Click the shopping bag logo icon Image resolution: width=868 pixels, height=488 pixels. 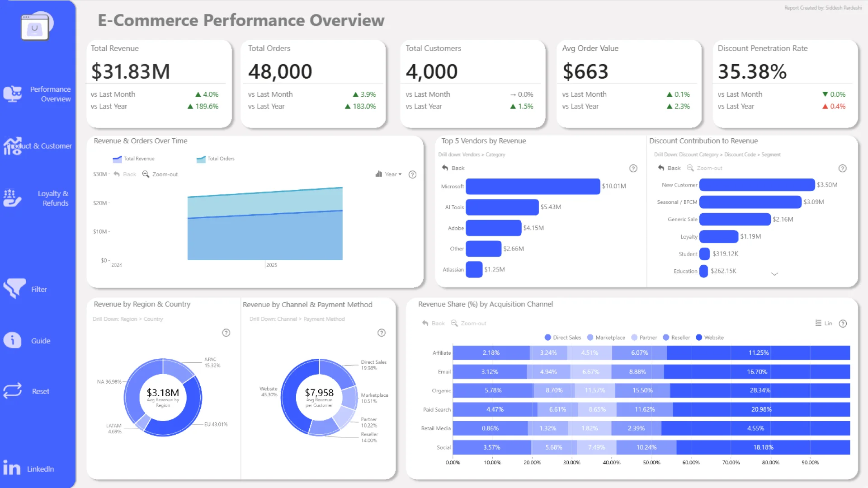pos(35,27)
